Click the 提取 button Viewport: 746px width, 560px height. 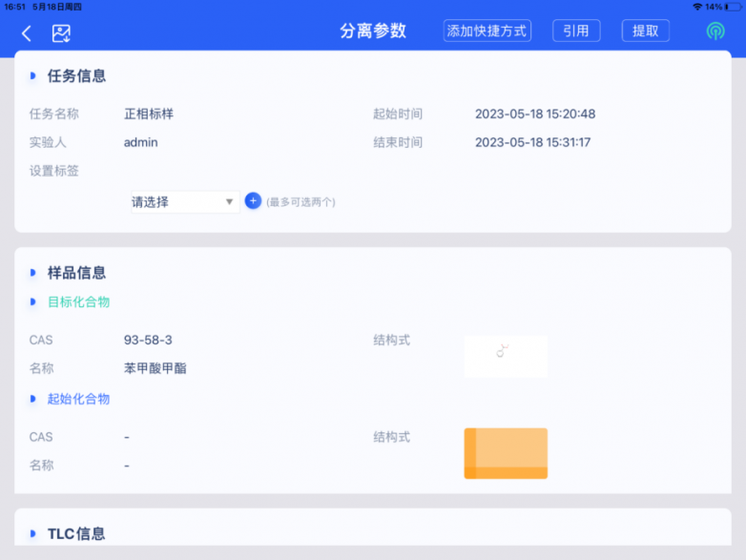646,31
